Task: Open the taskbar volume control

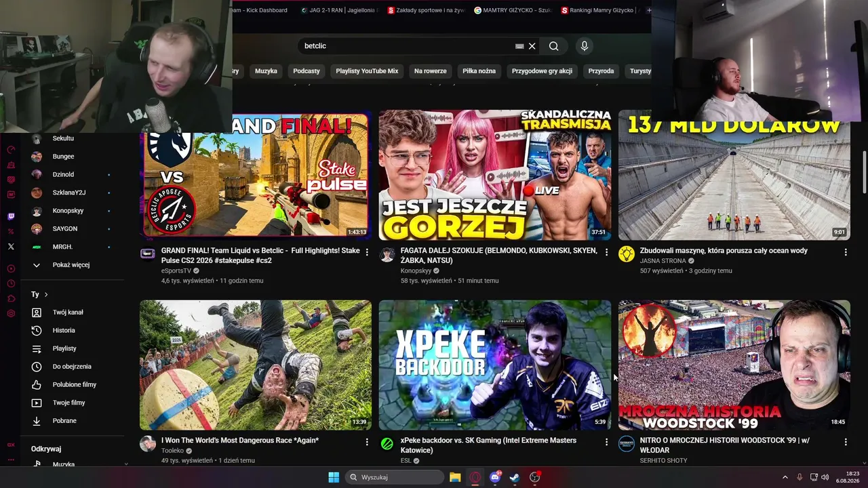Action: tap(825, 477)
